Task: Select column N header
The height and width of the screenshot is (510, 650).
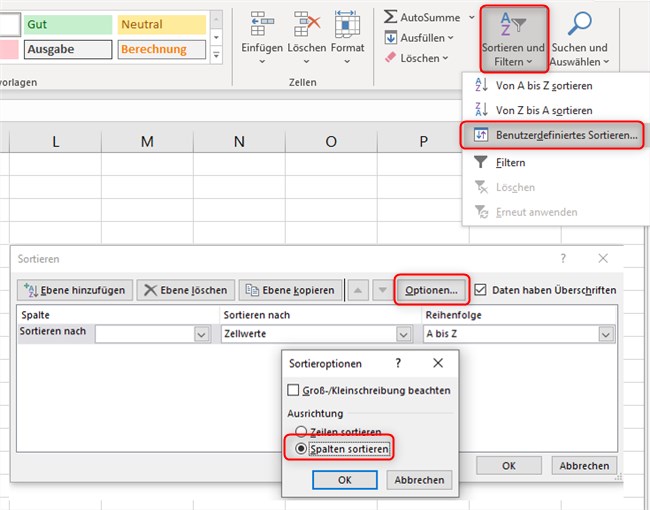Action: point(239,141)
